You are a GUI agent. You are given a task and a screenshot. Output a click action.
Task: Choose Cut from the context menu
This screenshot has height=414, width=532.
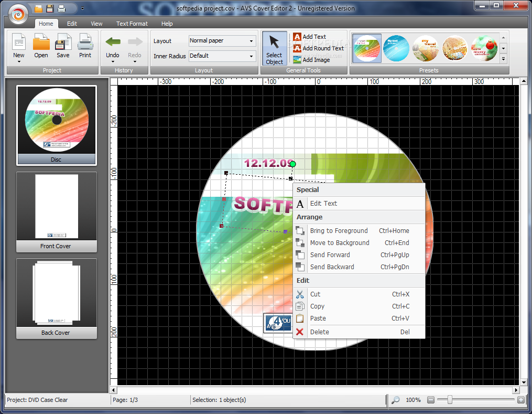click(360, 294)
